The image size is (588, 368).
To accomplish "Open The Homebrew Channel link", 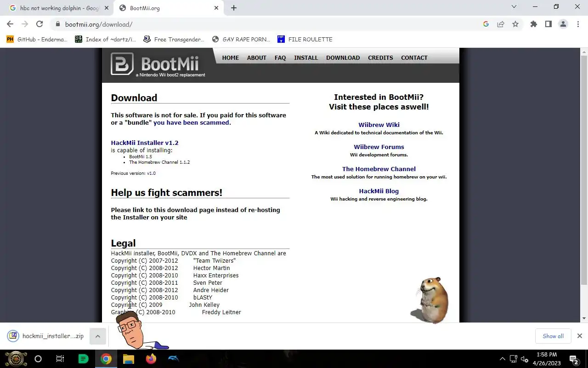I will (379, 169).
